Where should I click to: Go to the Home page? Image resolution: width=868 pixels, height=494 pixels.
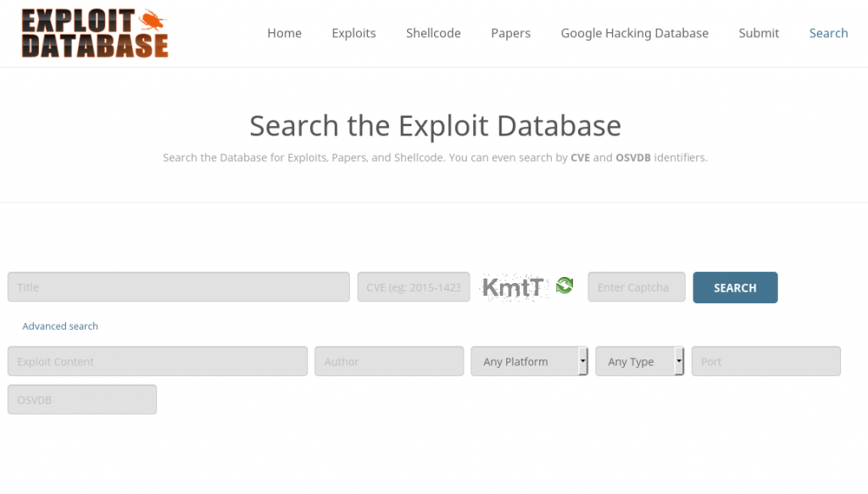(284, 33)
